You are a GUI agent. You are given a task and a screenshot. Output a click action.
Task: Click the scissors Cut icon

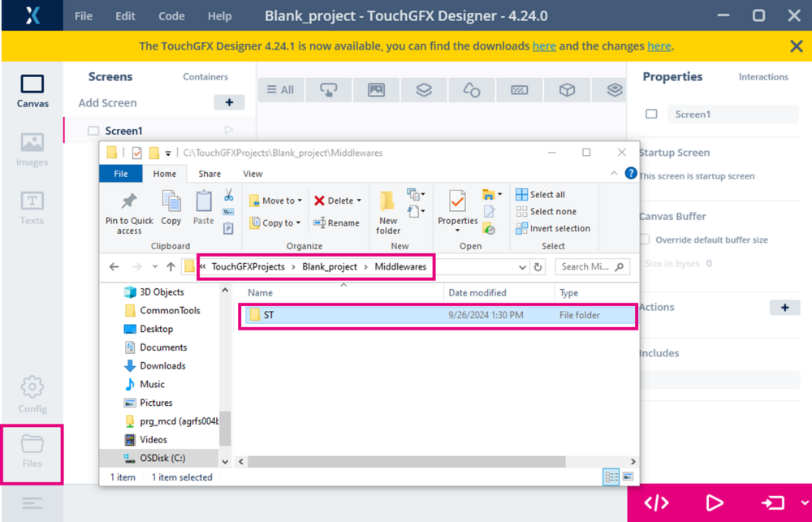point(228,195)
